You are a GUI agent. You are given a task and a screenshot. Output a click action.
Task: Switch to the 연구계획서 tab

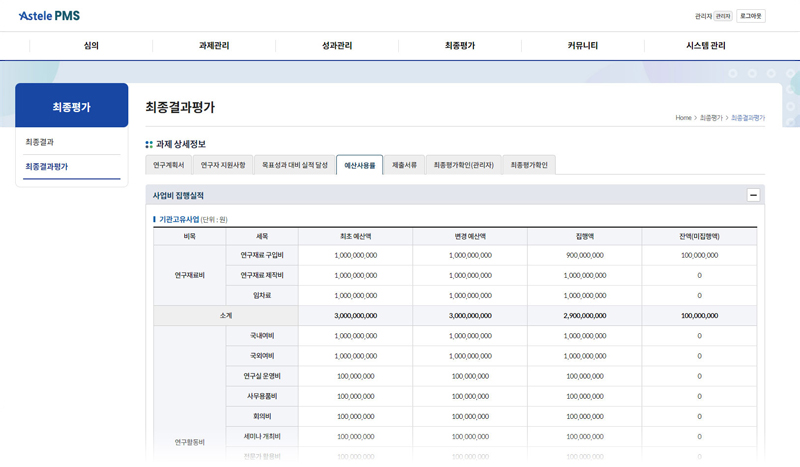pyautogui.click(x=168, y=165)
